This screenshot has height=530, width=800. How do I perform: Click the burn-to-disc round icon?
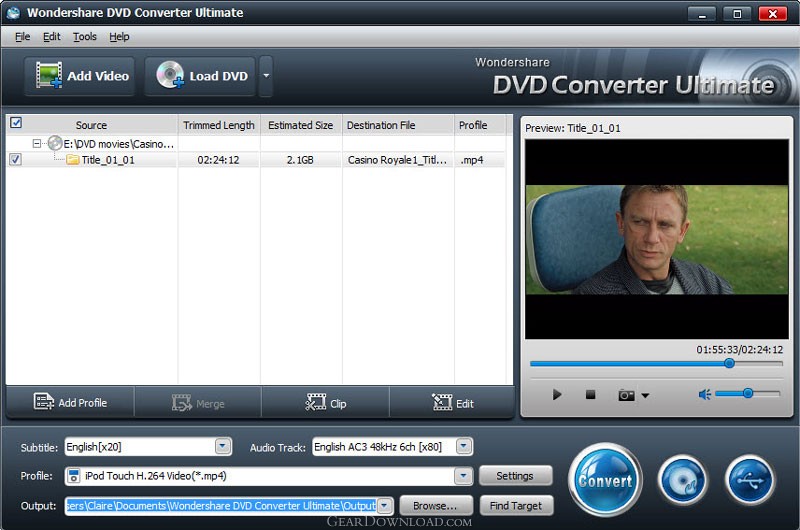(683, 480)
